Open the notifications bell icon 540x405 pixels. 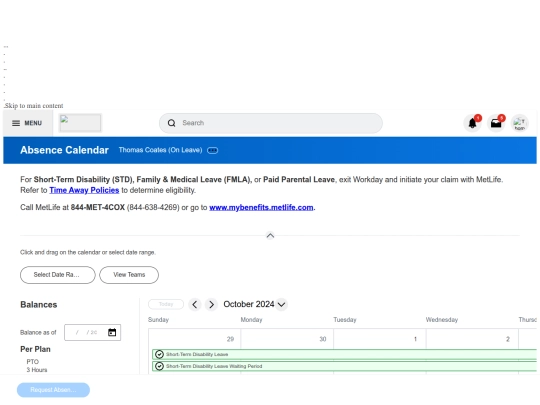coord(472,123)
